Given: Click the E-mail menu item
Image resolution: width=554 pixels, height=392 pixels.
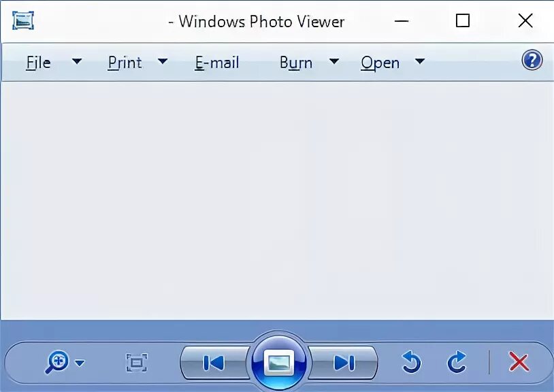Looking at the screenshot, I should [x=217, y=63].
